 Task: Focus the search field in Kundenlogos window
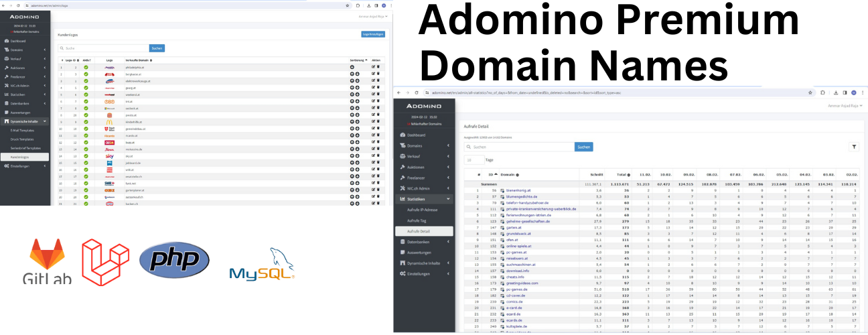[103, 48]
